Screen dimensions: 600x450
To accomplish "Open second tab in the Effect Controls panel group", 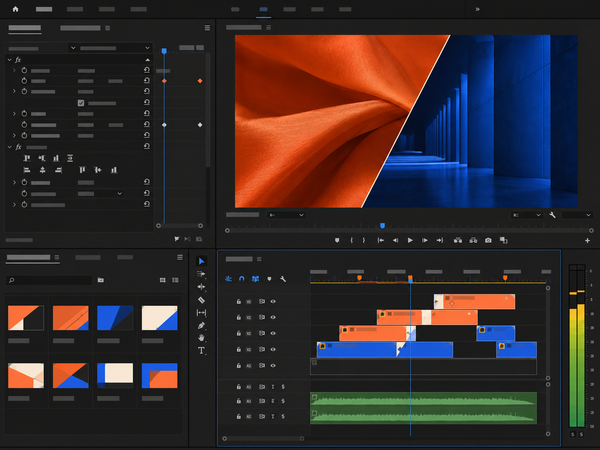I will [x=80, y=28].
